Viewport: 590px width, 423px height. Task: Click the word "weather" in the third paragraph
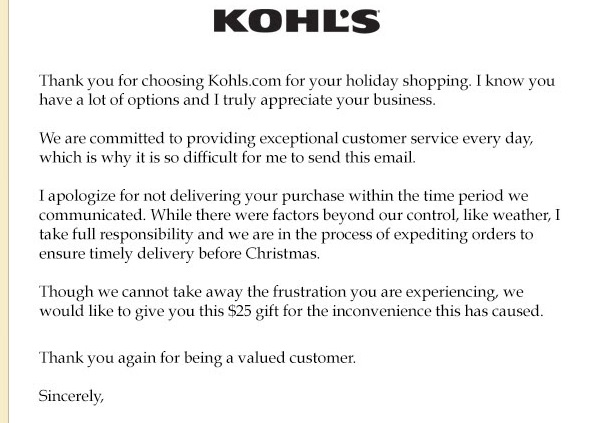click(x=522, y=215)
